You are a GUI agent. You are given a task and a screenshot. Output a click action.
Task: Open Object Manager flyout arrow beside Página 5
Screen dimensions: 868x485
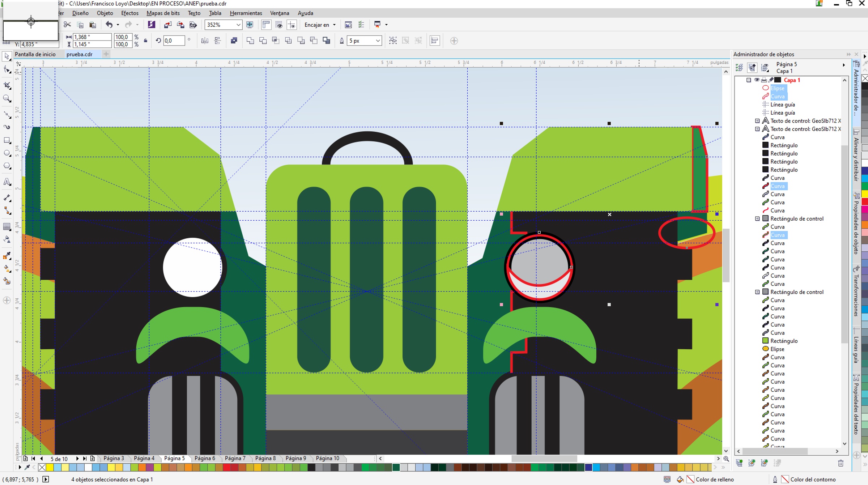(x=844, y=65)
